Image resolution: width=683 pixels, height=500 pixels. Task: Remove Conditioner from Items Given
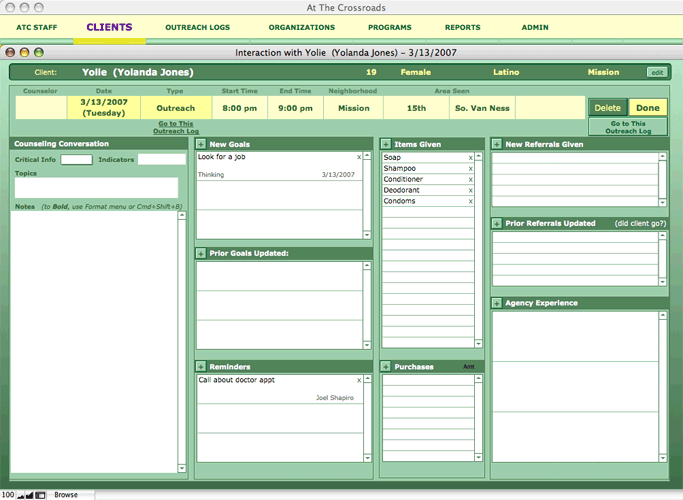pos(470,179)
